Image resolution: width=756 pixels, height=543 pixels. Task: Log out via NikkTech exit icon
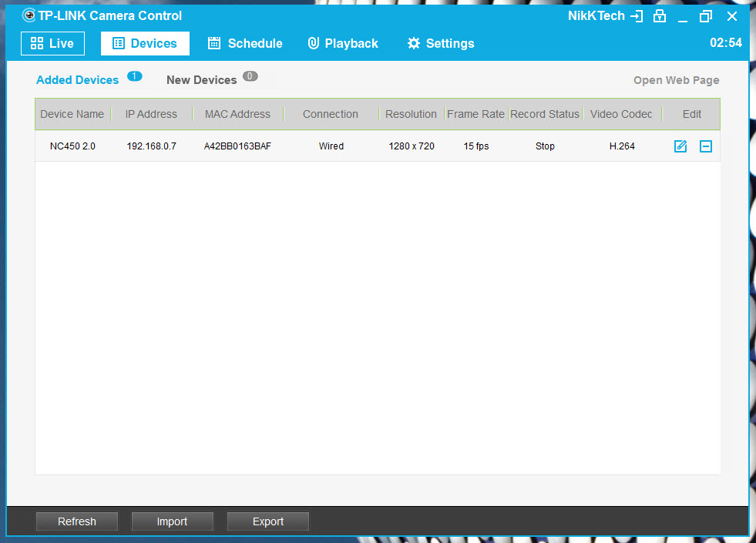tap(637, 16)
